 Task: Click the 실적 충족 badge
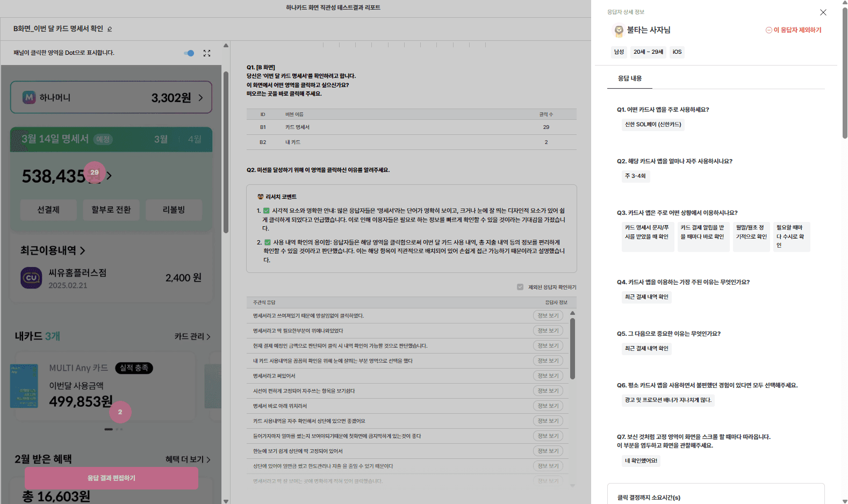point(134,368)
